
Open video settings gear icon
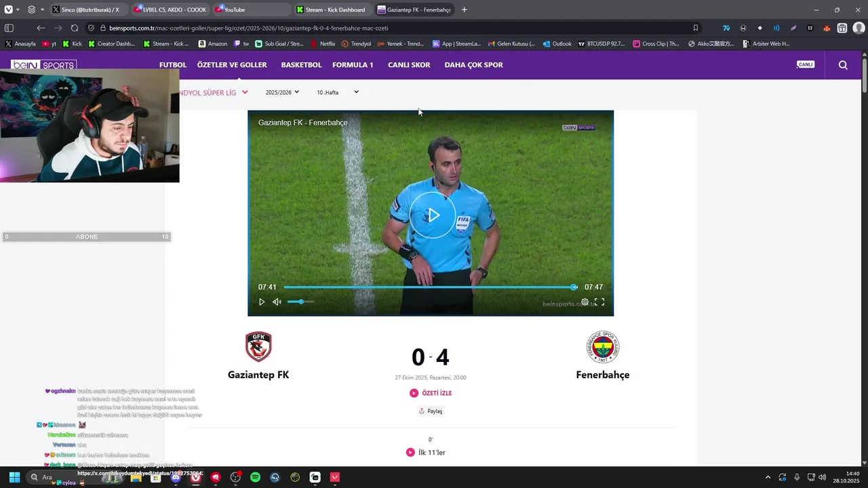[x=585, y=302]
